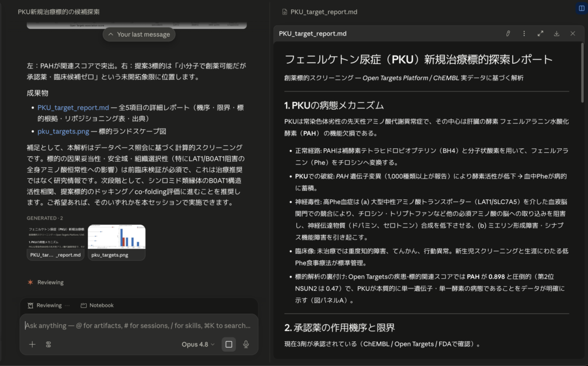Expand the report panel to fullscreen

coord(540,33)
